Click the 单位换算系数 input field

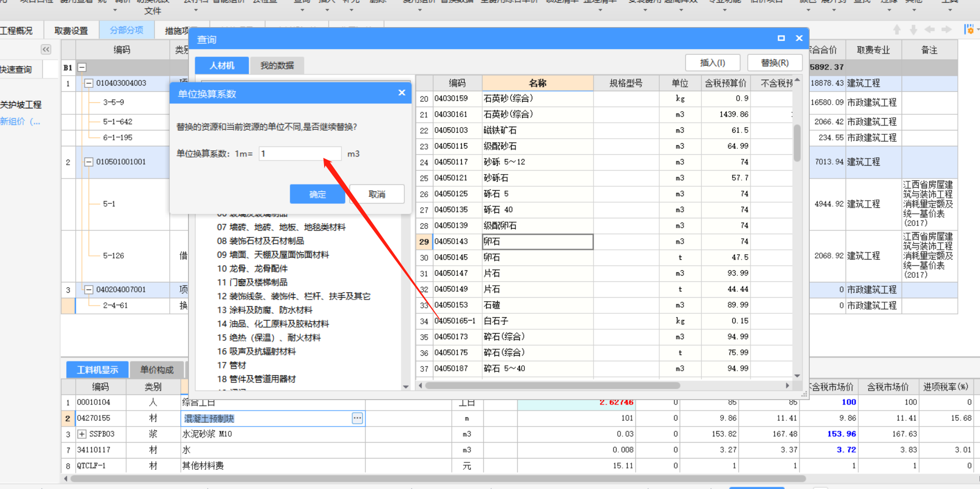[300, 154]
